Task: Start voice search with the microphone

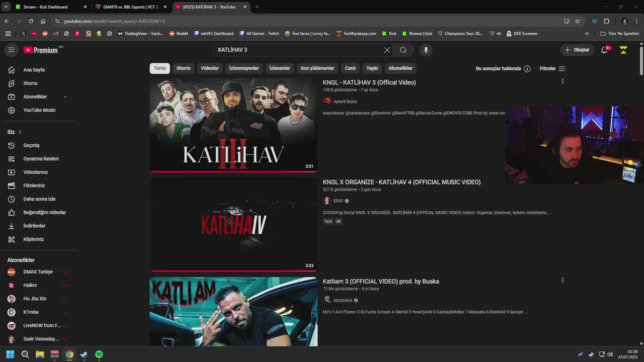Action: pyautogui.click(x=426, y=50)
